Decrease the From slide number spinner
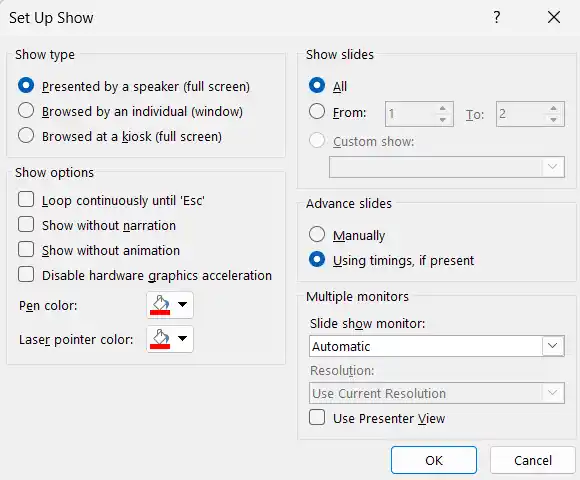This screenshot has width=580, height=480. pyautogui.click(x=442, y=119)
